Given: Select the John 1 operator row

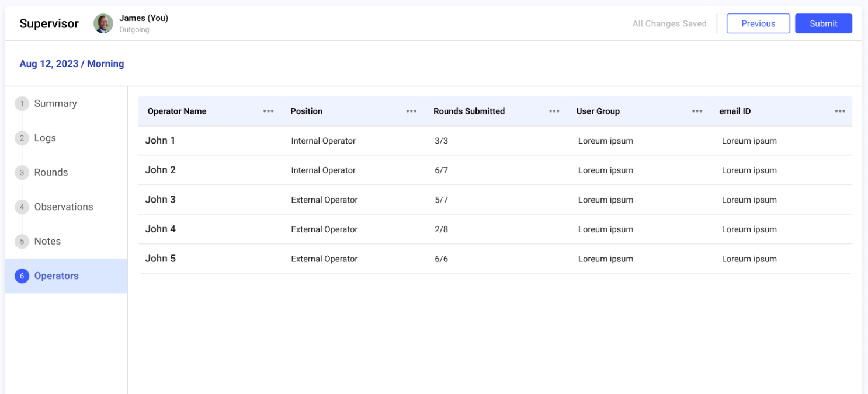Looking at the screenshot, I should tap(160, 141).
